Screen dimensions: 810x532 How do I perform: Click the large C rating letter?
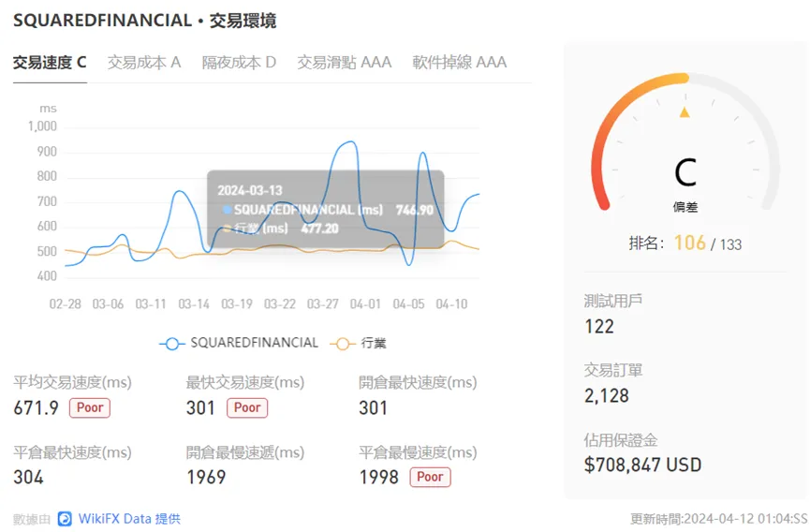point(685,172)
